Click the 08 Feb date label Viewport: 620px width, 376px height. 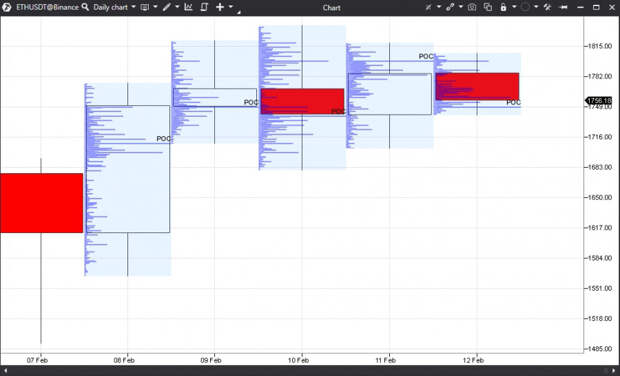coord(124,360)
